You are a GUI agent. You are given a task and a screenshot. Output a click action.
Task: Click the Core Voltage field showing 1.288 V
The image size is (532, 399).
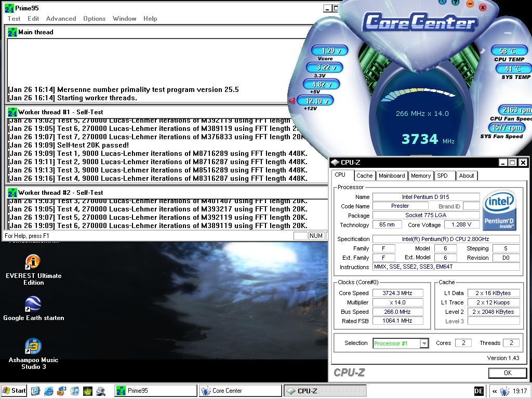[x=461, y=224]
